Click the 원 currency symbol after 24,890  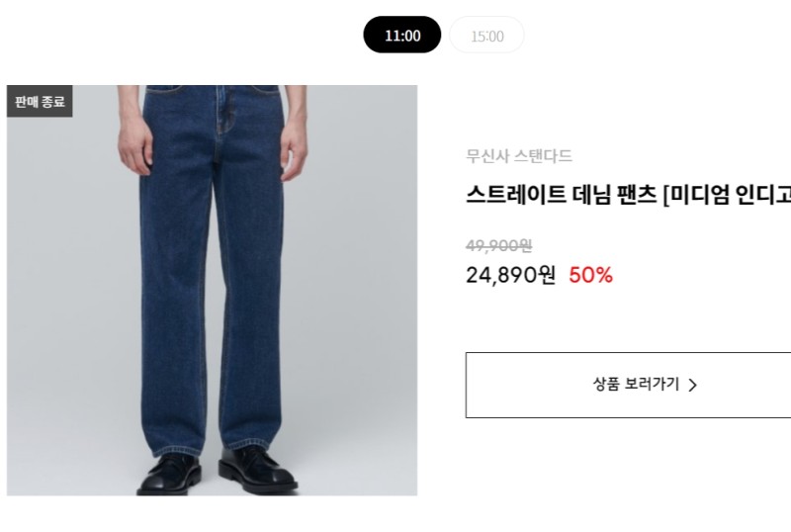547,275
